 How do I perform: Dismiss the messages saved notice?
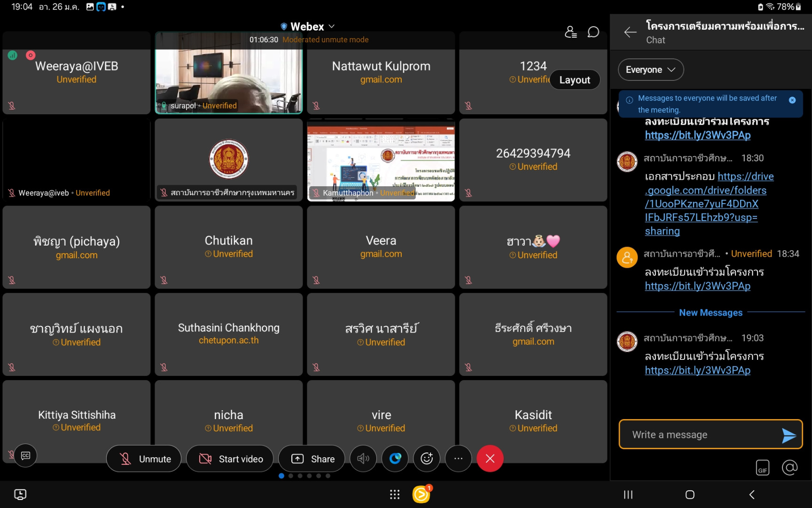pyautogui.click(x=792, y=100)
